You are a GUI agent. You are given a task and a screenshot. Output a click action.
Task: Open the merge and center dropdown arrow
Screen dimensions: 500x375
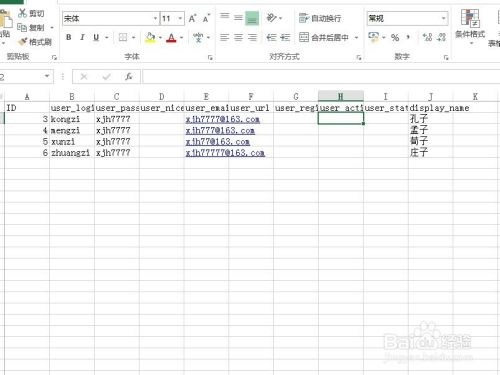[x=356, y=37]
